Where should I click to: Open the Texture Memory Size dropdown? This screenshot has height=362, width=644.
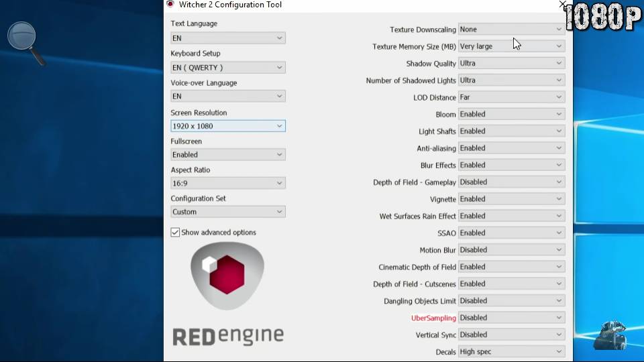coord(511,46)
